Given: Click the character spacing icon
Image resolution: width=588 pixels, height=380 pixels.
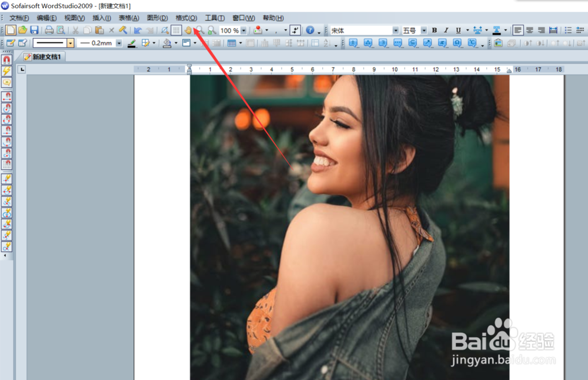Looking at the screenshot, I should click(x=477, y=31).
